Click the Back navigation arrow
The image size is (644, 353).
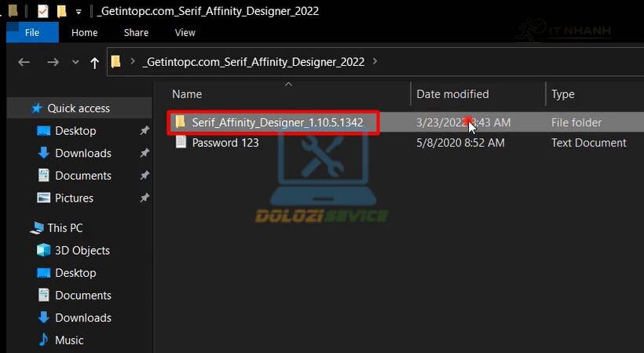(x=24, y=63)
